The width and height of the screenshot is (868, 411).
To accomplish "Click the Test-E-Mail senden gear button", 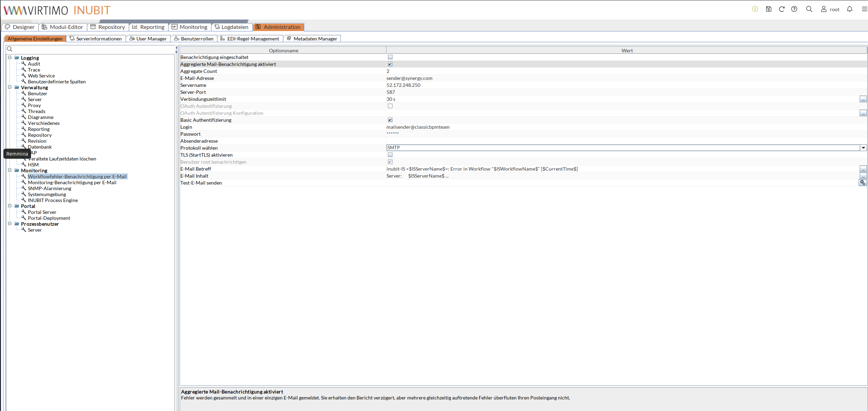I will (x=863, y=182).
